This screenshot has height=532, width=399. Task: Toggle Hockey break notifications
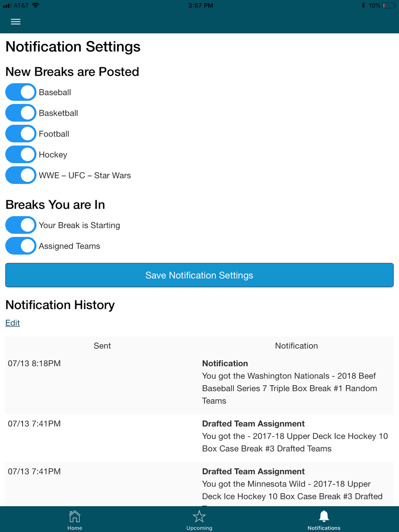point(21,154)
